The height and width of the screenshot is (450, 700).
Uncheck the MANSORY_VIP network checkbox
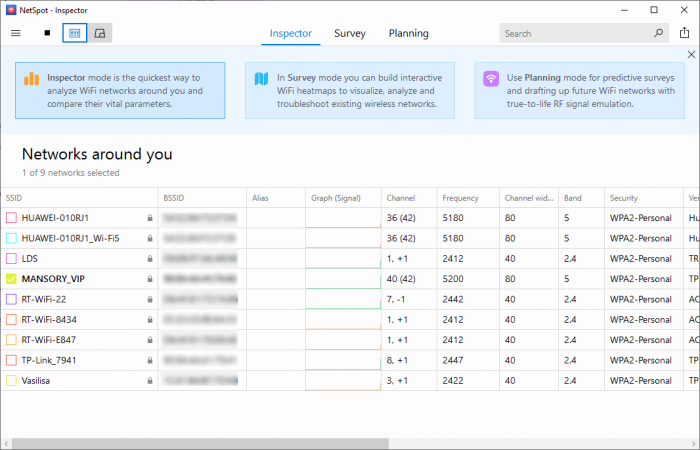coord(11,278)
